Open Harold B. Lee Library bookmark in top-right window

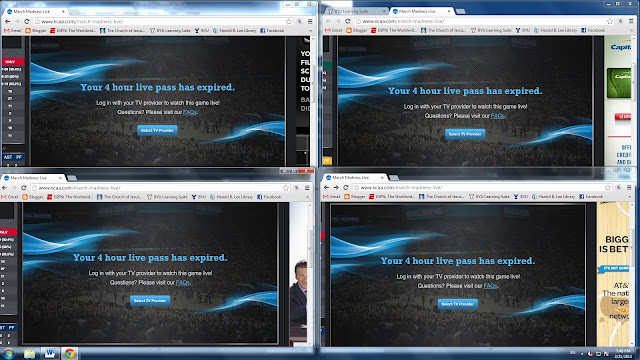555,30
